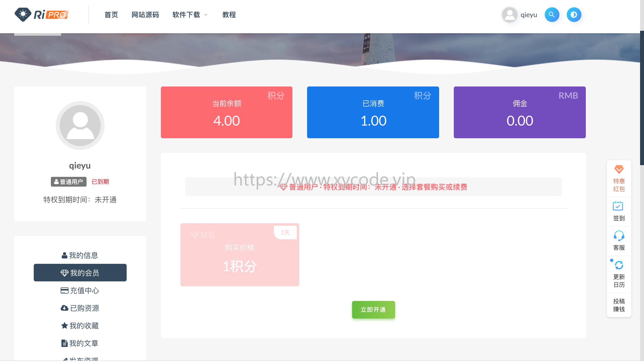Open the 网站源码 menu item
644x362 pixels.
click(x=145, y=15)
